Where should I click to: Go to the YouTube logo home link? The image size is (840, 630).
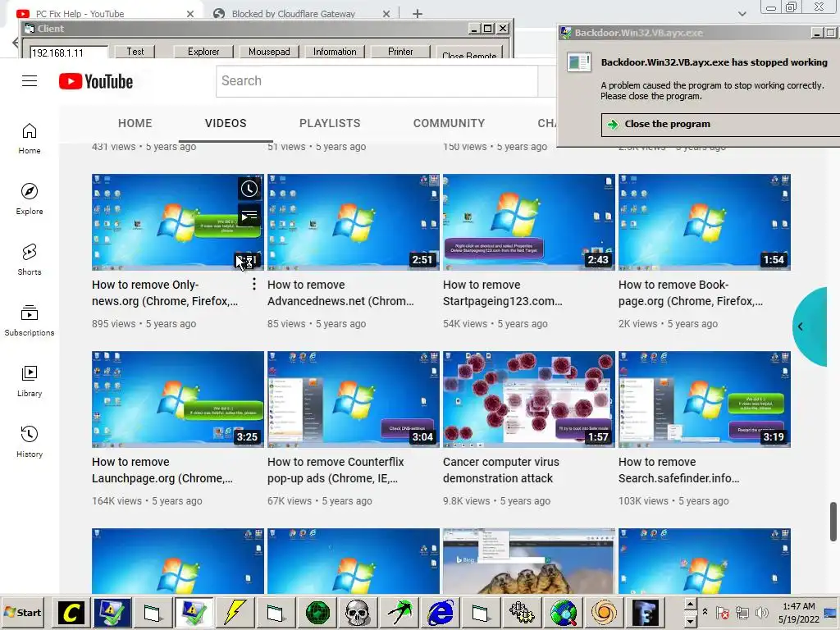[96, 81]
